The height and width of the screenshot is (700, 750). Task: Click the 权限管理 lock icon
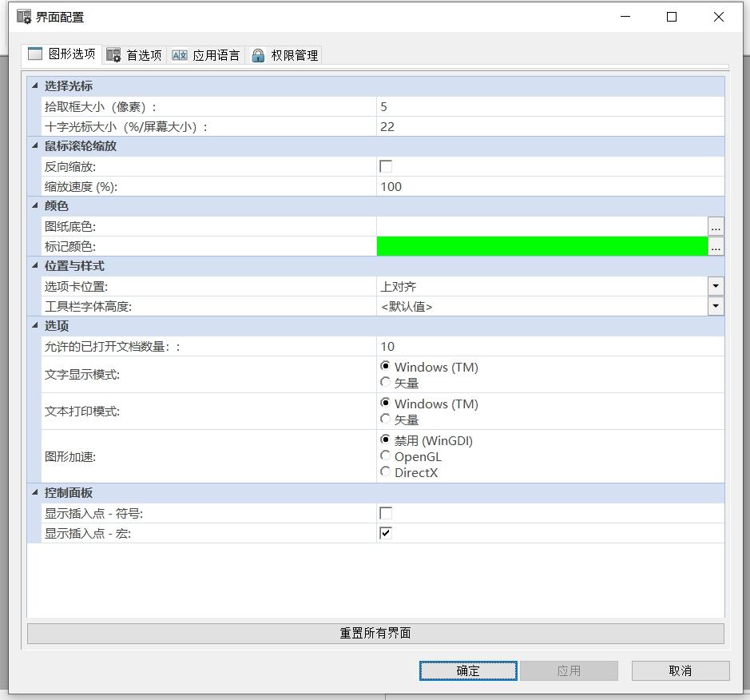258,55
